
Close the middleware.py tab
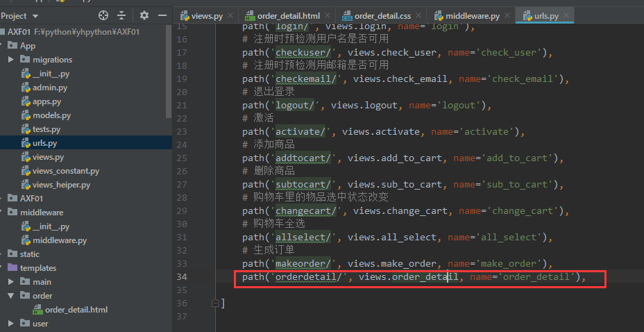pos(508,15)
